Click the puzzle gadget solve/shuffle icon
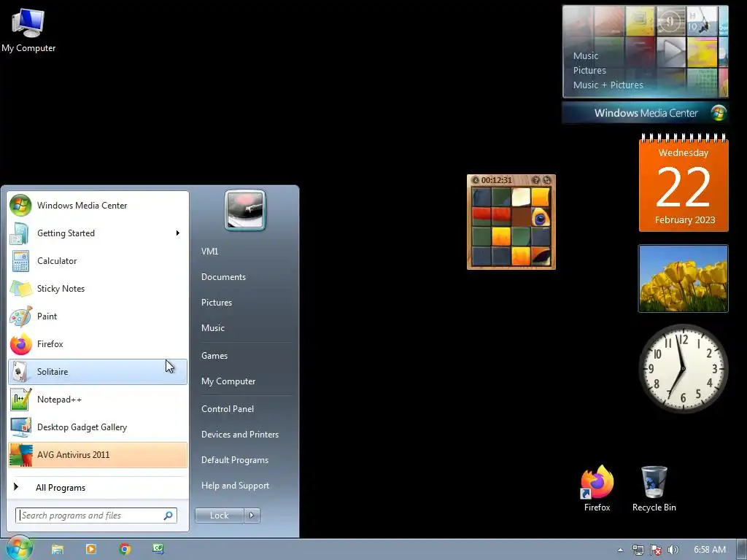Screen dimensions: 747x560 click(x=547, y=180)
